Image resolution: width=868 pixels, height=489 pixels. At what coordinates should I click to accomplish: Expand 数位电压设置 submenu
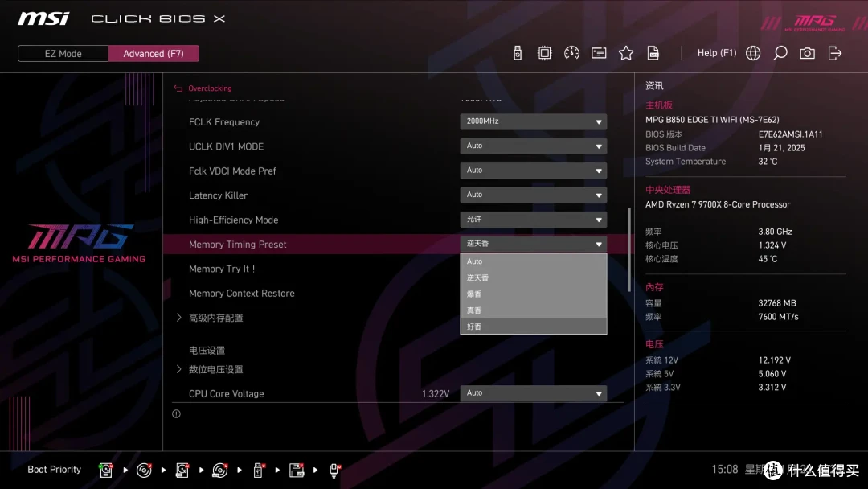215,369
